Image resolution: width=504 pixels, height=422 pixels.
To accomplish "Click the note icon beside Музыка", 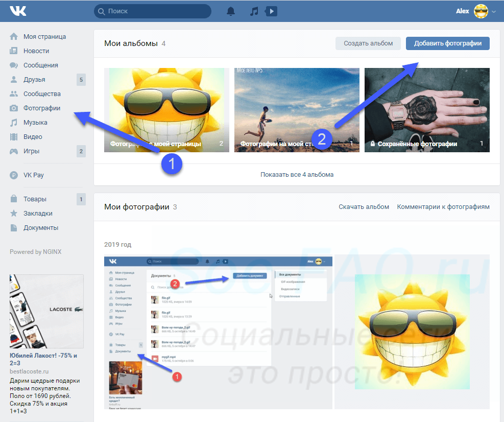I will coord(14,123).
